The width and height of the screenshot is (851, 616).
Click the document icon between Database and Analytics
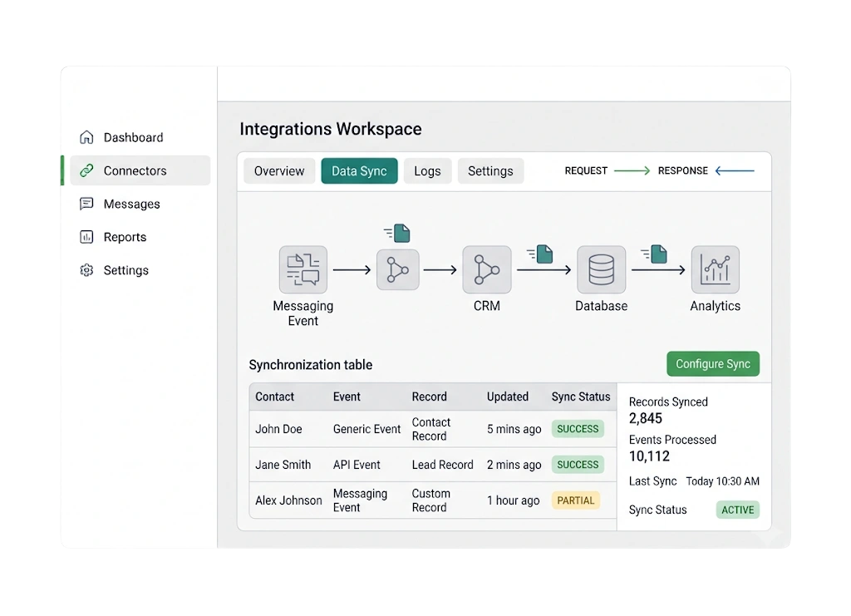(655, 254)
